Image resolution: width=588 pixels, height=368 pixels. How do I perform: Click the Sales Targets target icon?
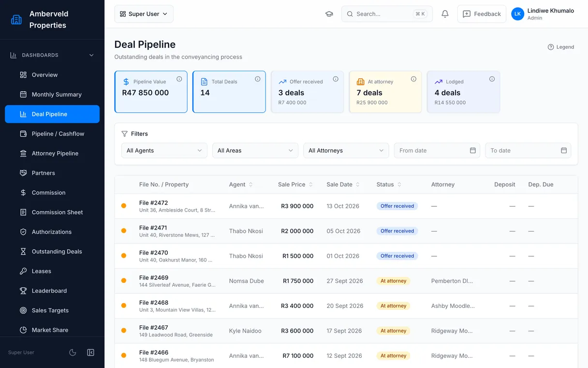(x=23, y=310)
